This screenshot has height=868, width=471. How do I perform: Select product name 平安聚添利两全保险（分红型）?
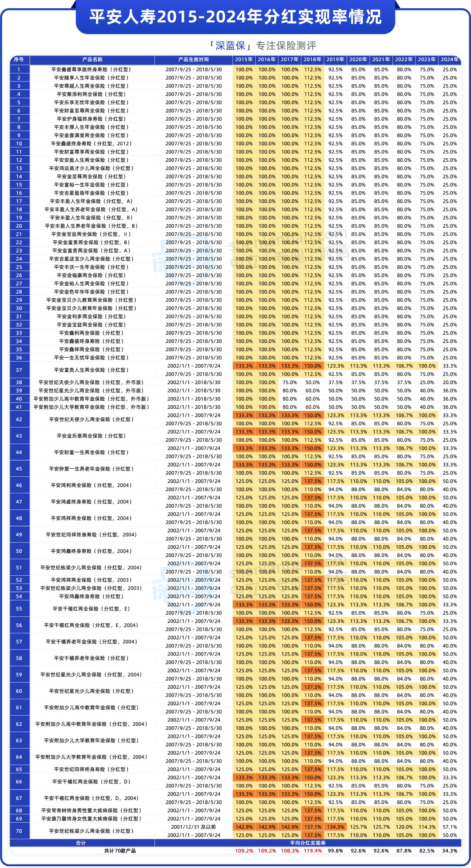92,94
